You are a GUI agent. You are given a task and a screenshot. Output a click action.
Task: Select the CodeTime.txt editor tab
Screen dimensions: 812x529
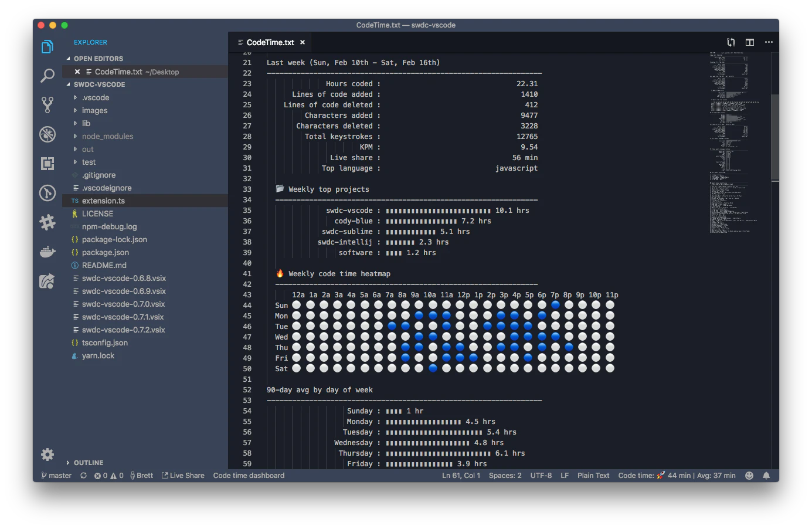pyautogui.click(x=270, y=42)
